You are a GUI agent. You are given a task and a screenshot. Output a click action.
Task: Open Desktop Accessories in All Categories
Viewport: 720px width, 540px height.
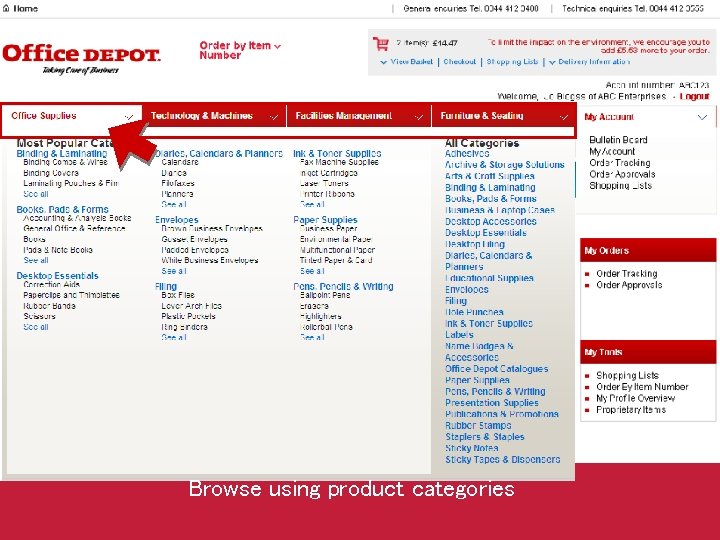point(490,221)
